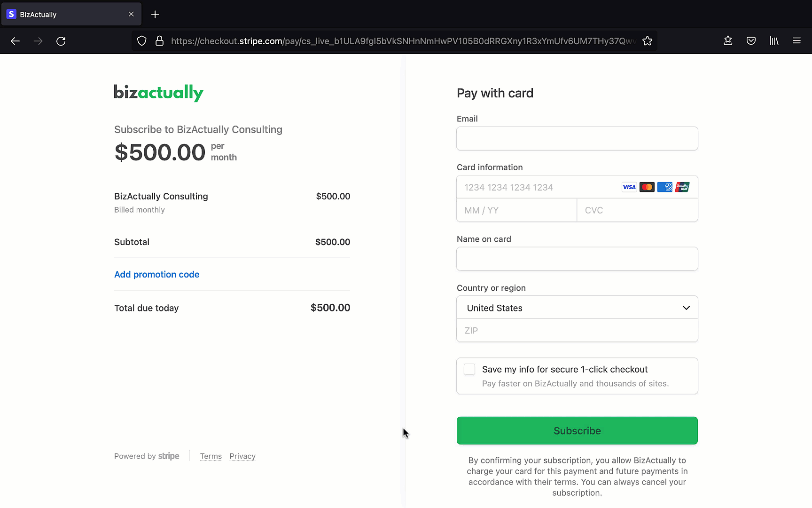812x508 pixels.
Task: Click the card number field
Action: click(539, 187)
